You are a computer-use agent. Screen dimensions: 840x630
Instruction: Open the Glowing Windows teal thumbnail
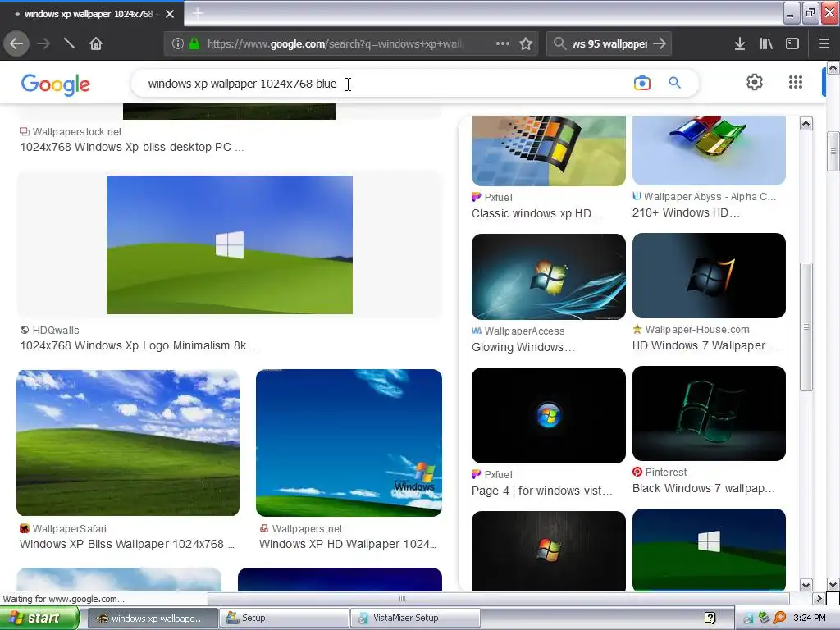[549, 276]
